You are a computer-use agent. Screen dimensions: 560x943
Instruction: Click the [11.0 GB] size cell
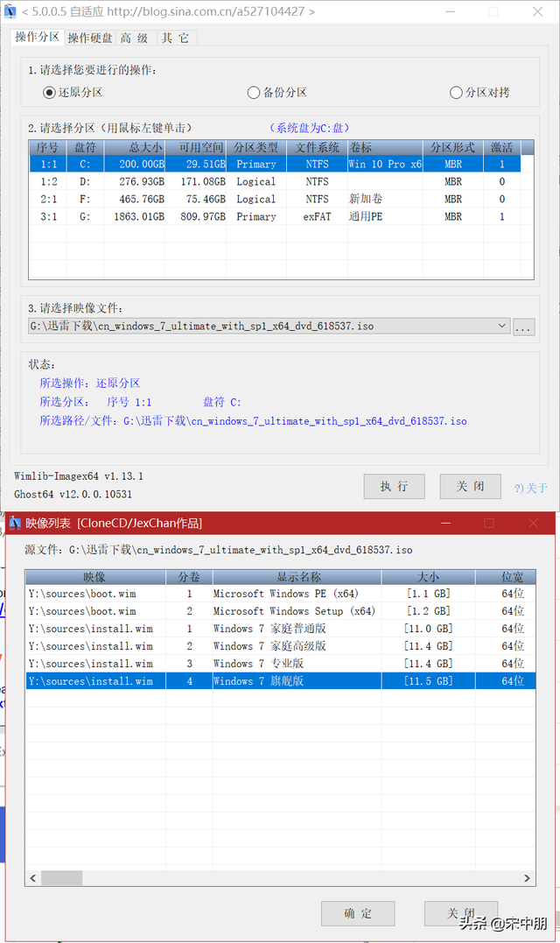pos(429,629)
